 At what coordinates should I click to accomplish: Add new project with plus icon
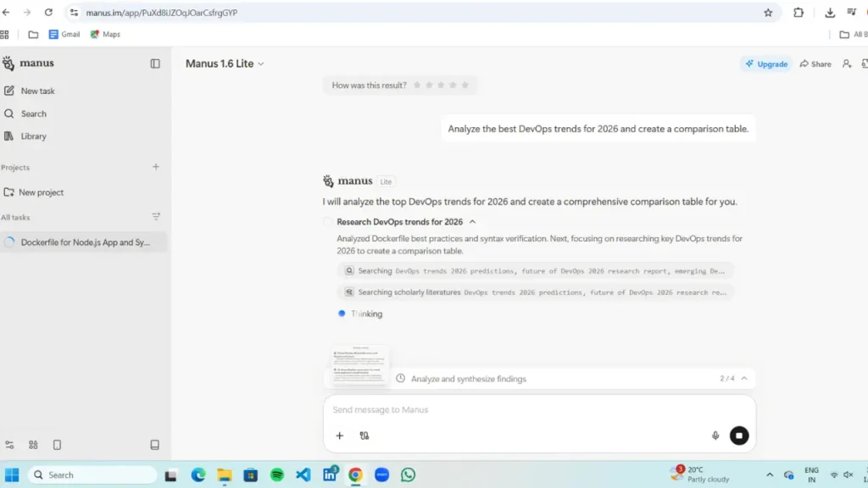[x=156, y=167]
